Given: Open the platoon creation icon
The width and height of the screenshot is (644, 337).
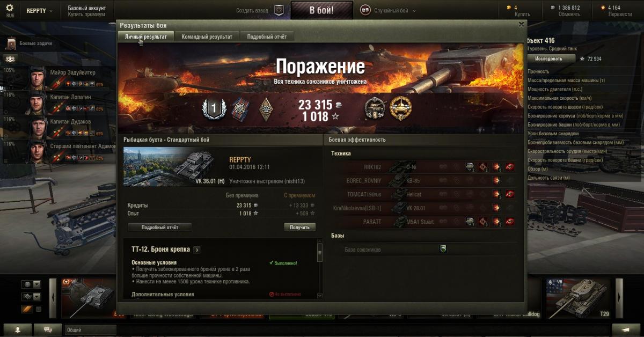Looking at the screenshot, I should [x=279, y=10].
